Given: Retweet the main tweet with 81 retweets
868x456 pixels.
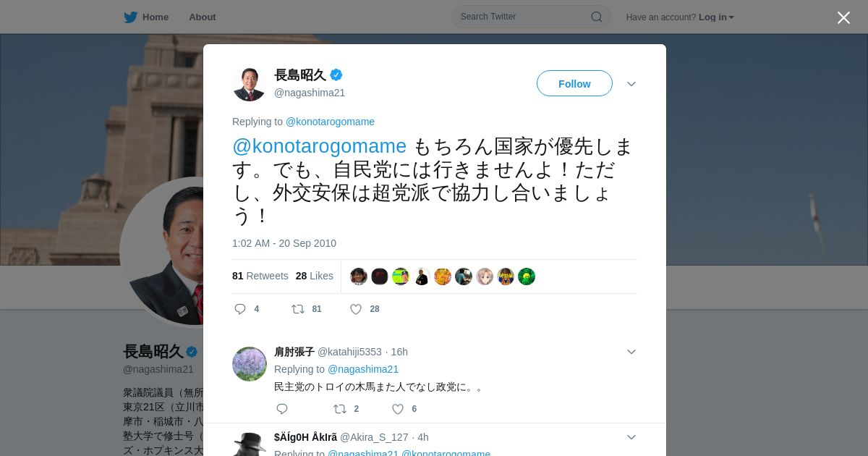Looking at the screenshot, I should click(298, 309).
